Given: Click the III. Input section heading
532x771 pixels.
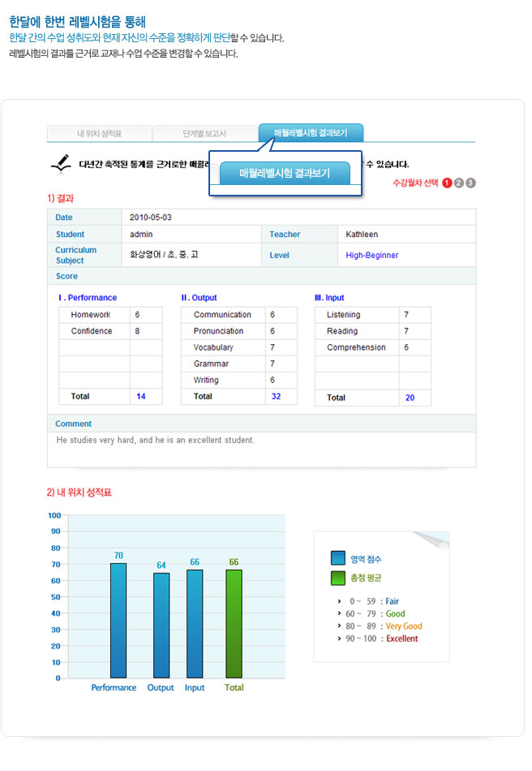Looking at the screenshot, I should tap(329, 298).
